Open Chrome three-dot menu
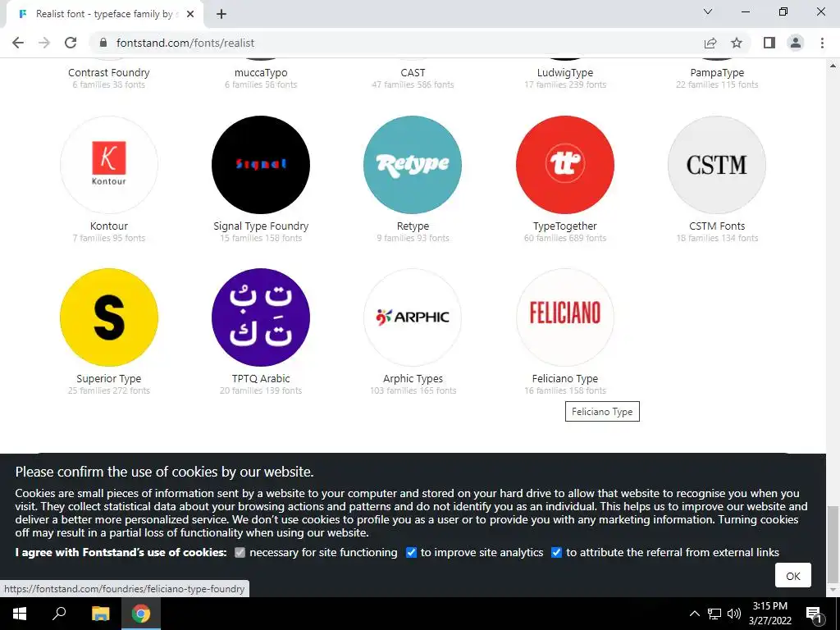The image size is (840, 630). pos(822,43)
